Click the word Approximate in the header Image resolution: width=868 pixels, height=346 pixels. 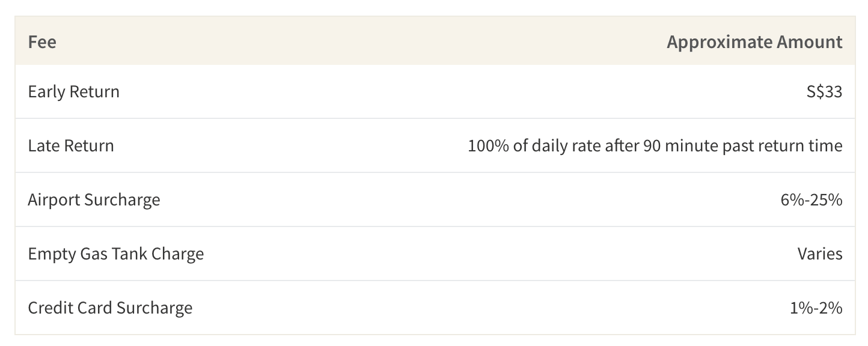pyautogui.click(x=720, y=43)
